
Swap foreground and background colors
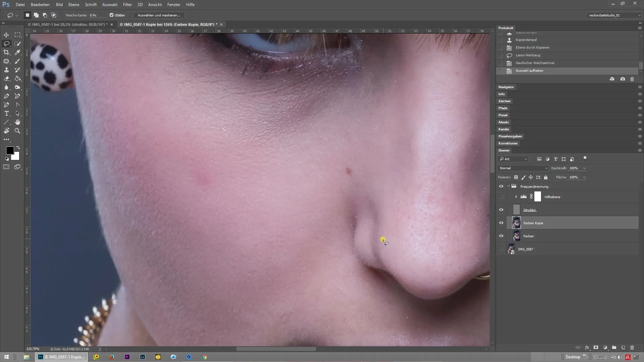(x=18, y=147)
